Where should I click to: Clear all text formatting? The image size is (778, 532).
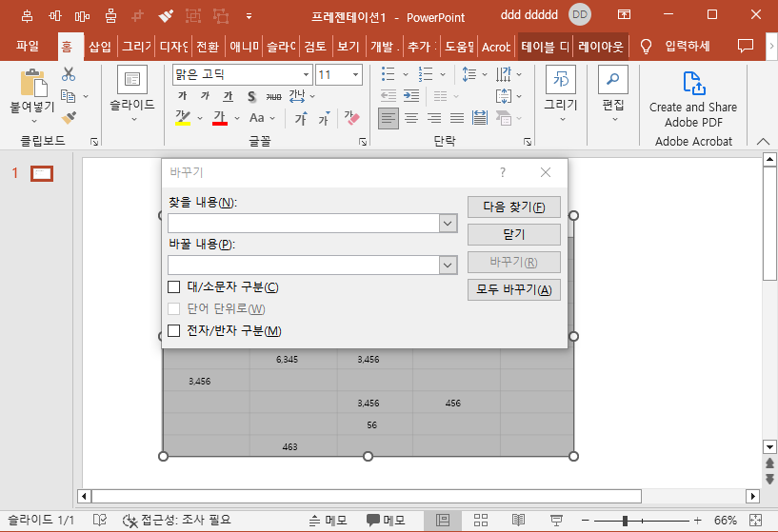tap(351, 118)
